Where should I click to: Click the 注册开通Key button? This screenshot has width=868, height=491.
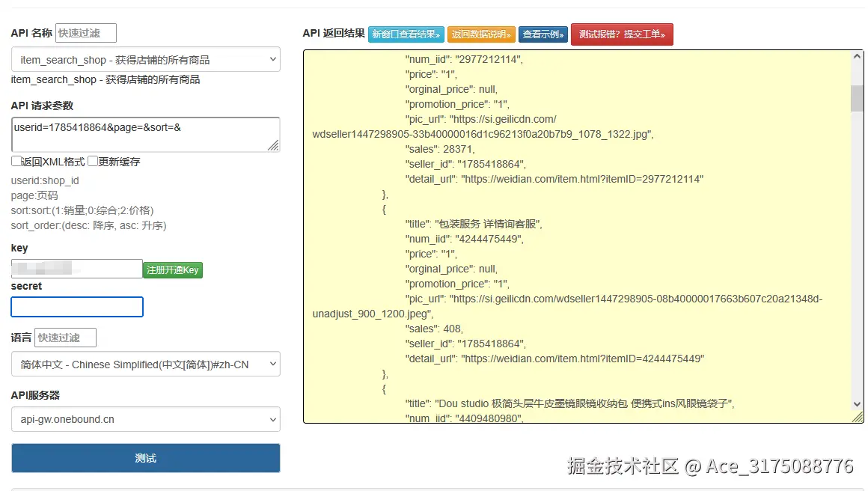tap(173, 269)
